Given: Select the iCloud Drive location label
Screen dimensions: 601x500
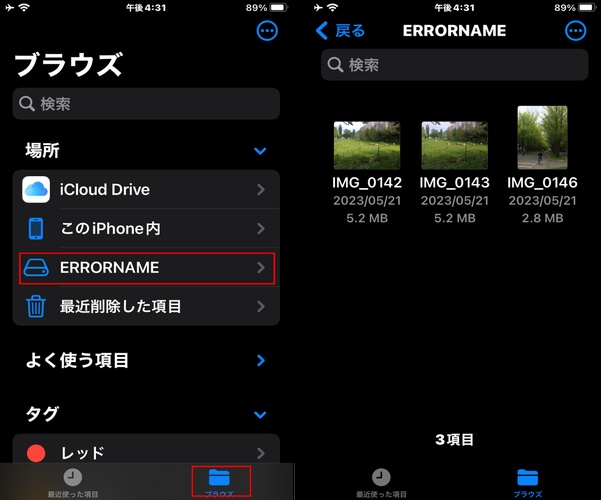Looking at the screenshot, I should (105, 189).
